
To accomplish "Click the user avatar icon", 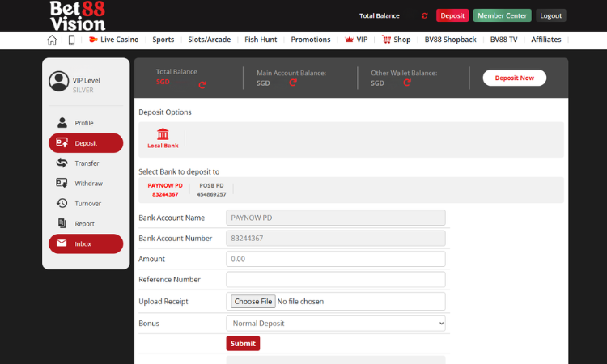I will [59, 81].
